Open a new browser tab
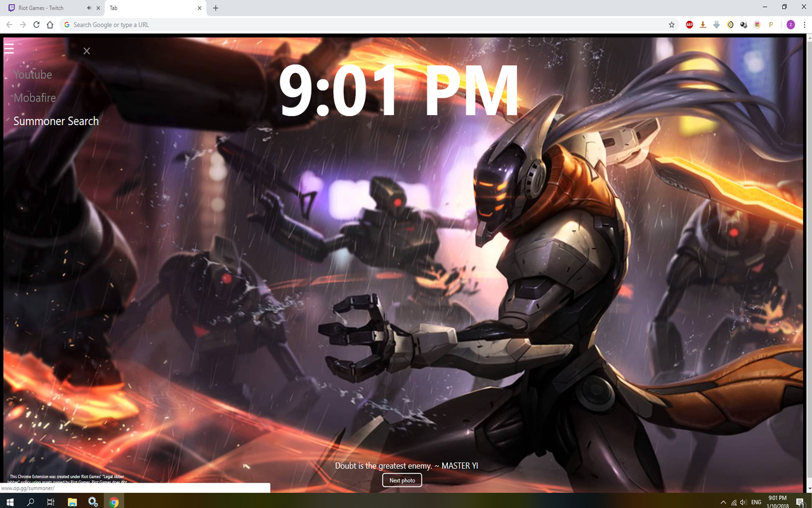Viewport: 812px width, 508px height. pyautogui.click(x=216, y=8)
